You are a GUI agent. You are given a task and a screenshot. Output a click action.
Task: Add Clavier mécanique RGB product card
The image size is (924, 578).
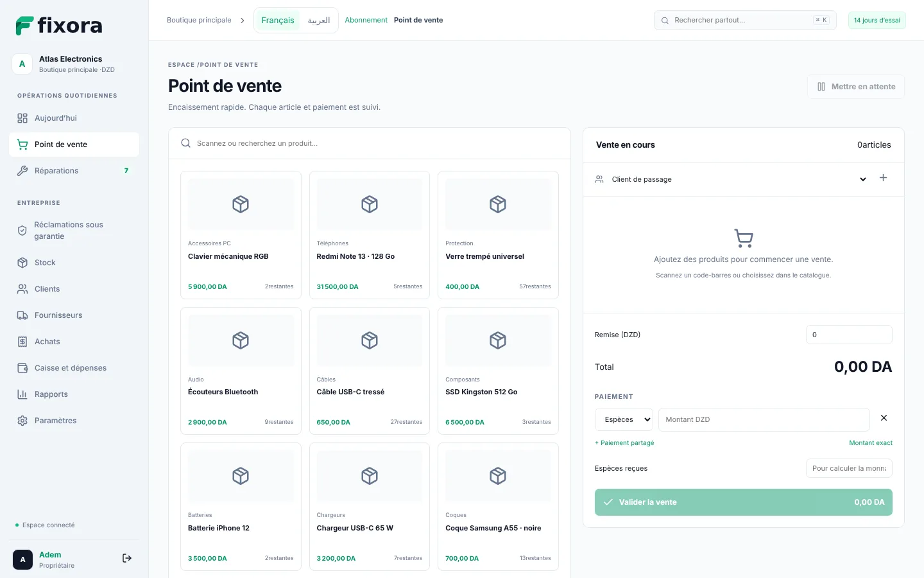(x=241, y=235)
